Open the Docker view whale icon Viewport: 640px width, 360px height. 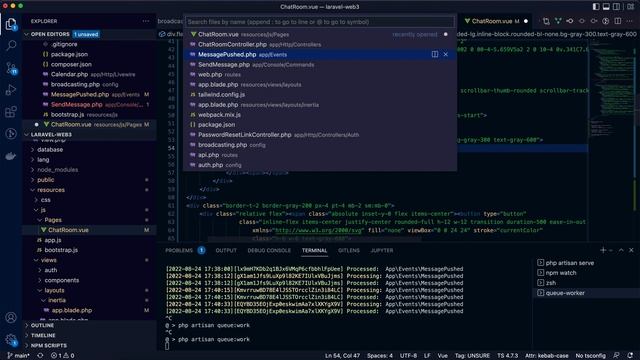11,156
